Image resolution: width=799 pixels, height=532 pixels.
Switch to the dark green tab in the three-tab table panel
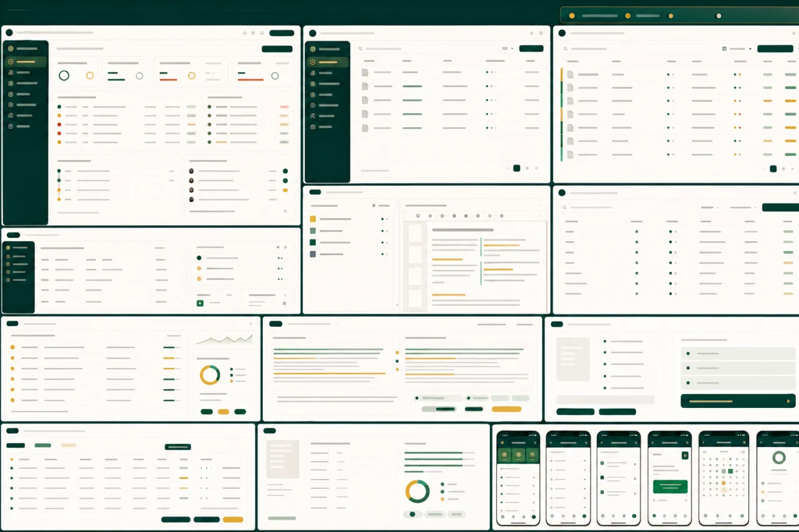(16, 445)
